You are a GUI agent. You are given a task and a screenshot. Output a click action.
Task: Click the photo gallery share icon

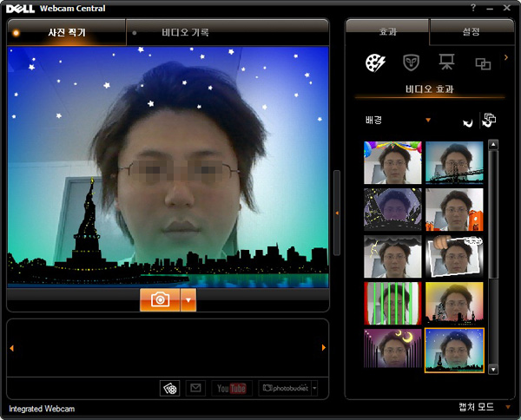pyautogui.click(x=170, y=388)
